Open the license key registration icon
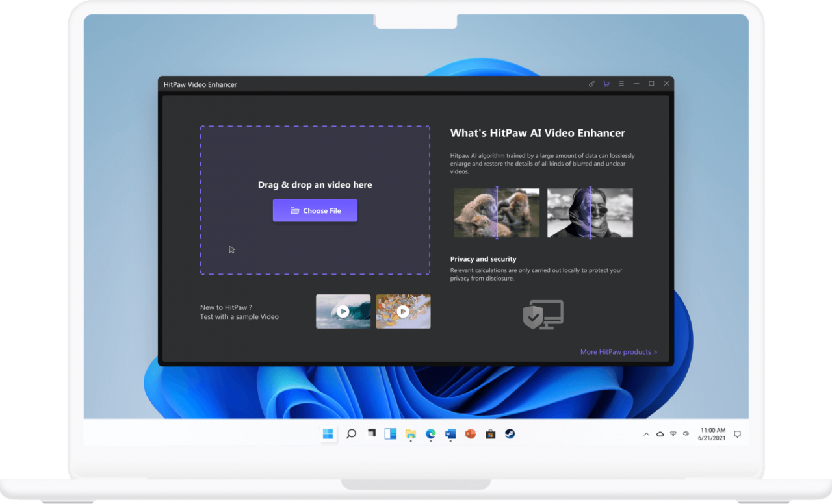 (591, 84)
